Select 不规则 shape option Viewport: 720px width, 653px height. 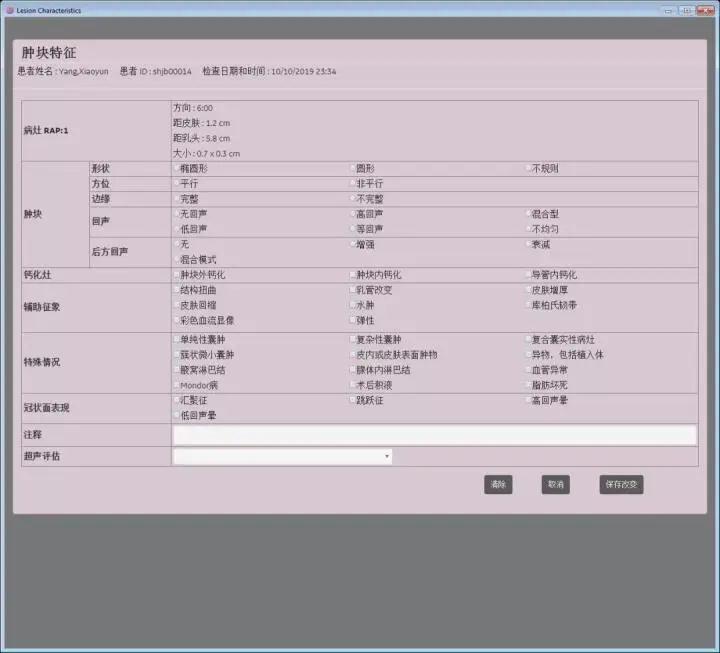point(530,169)
